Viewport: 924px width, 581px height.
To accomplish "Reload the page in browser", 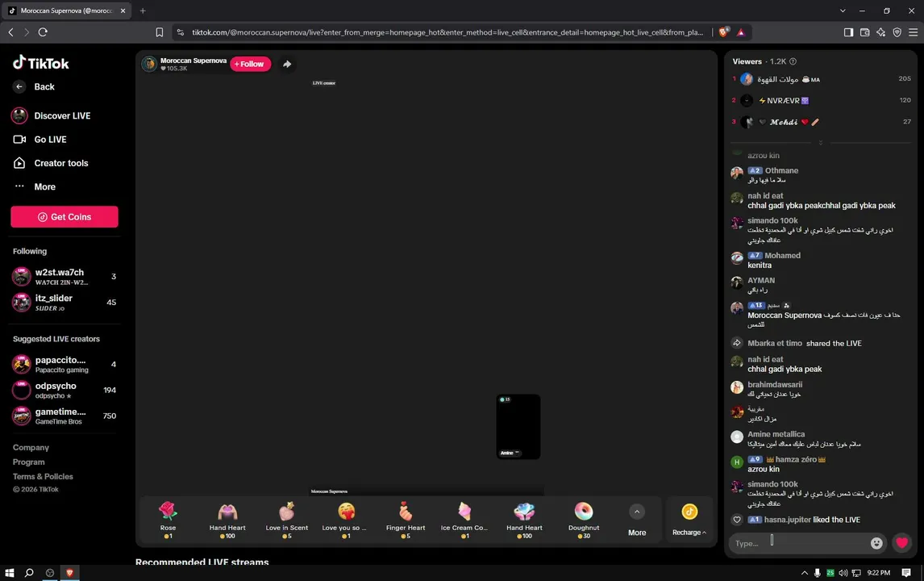I will (43, 32).
